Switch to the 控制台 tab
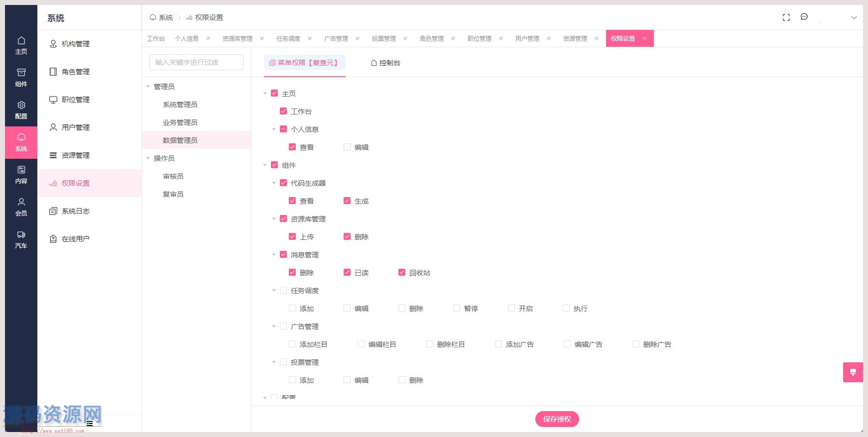Image resolution: width=868 pixels, height=437 pixels. click(x=385, y=63)
